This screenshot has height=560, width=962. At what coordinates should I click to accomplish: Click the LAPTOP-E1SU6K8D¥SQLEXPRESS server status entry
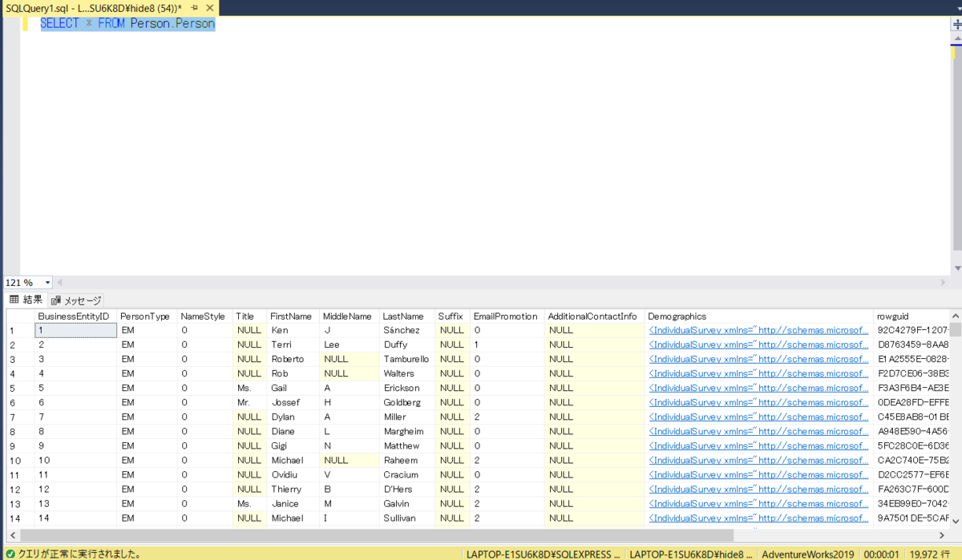[x=543, y=554]
